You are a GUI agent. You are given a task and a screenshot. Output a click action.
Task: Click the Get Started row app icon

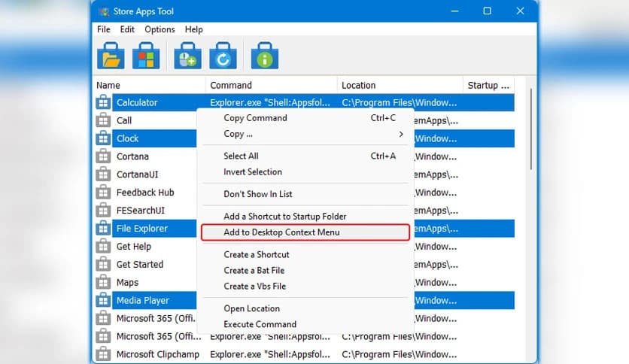pyautogui.click(x=103, y=264)
